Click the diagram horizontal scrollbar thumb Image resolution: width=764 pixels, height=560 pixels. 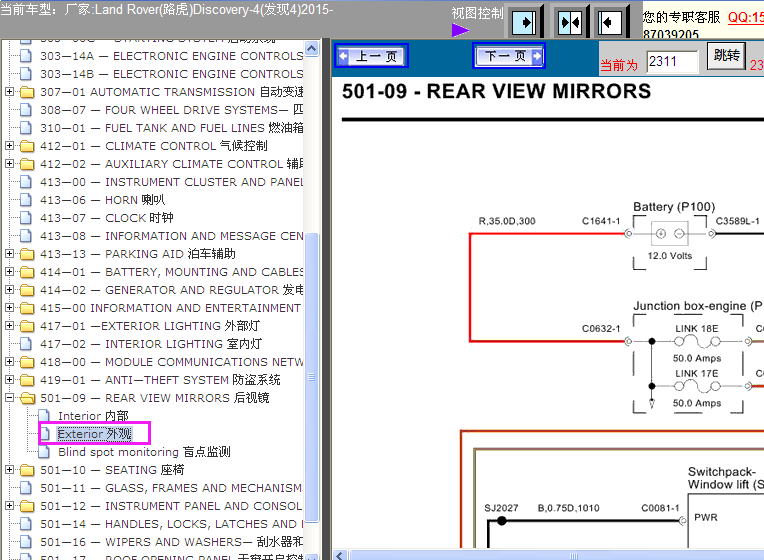574,556
